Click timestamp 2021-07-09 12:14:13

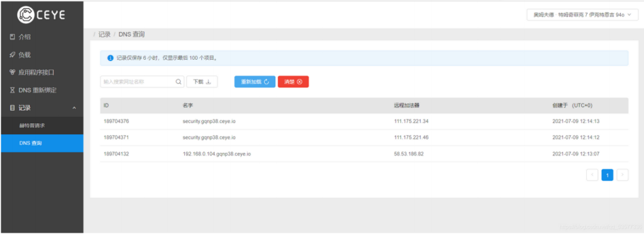coord(577,121)
